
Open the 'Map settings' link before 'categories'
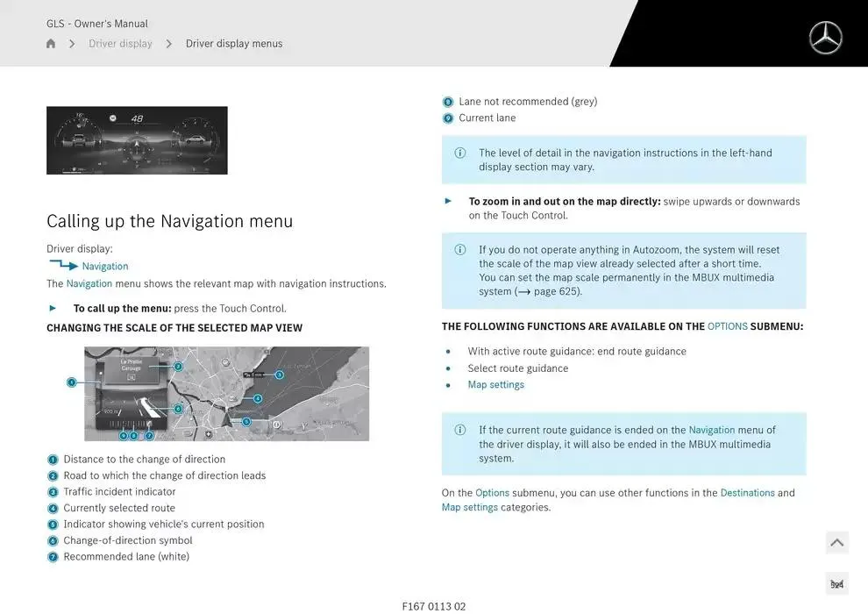click(x=469, y=507)
